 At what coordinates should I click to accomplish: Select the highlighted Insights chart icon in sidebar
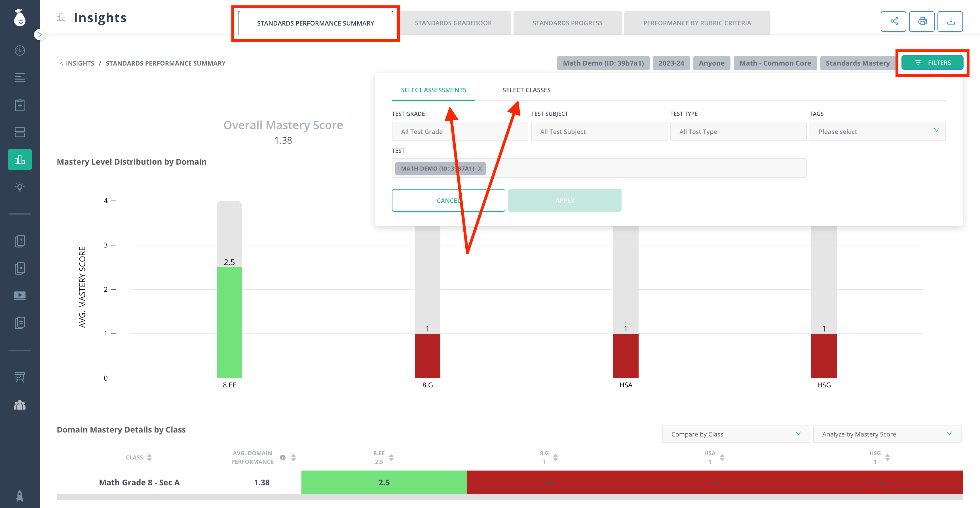[x=20, y=159]
